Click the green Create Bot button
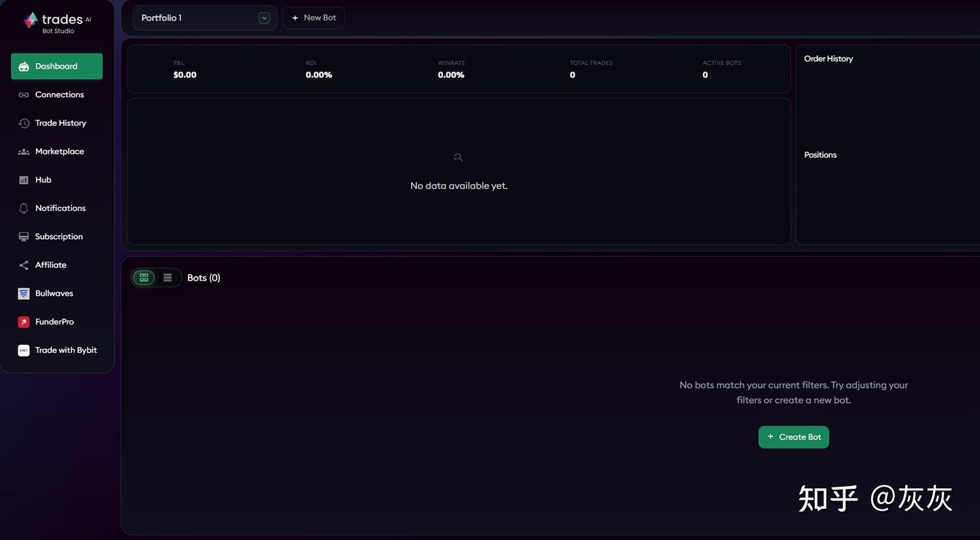 (x=794, y=437)
